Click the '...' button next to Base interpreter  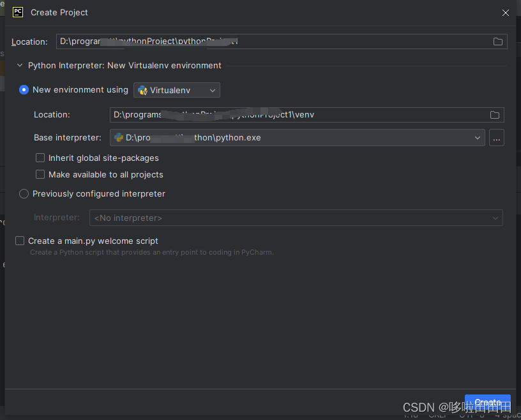pos(497,137)
